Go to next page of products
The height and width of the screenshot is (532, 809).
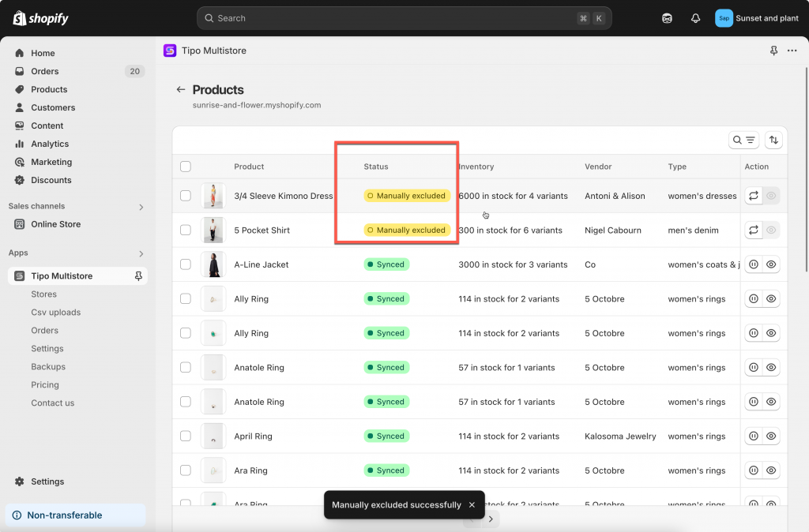[491, 519]
